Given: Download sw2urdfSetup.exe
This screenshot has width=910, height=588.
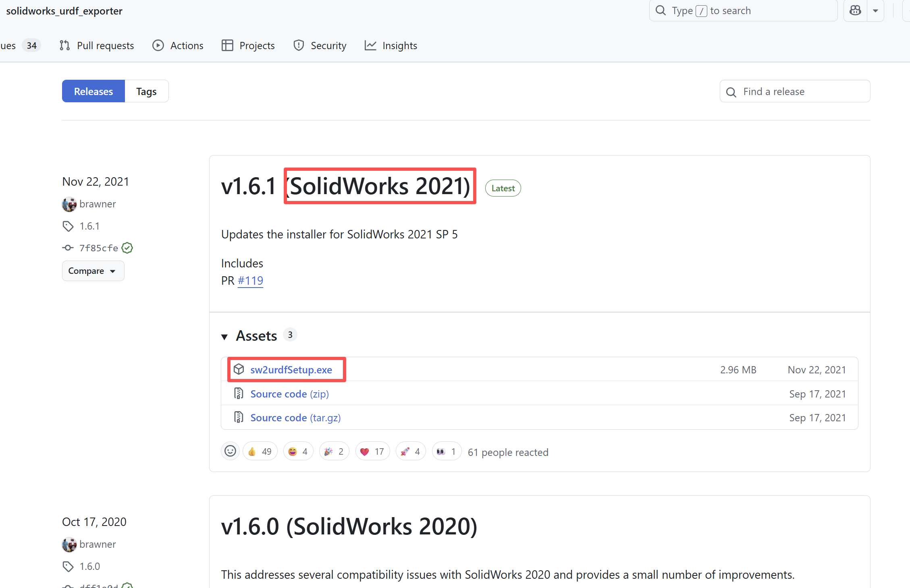Looking at the screenshot, I should point(291,369).
